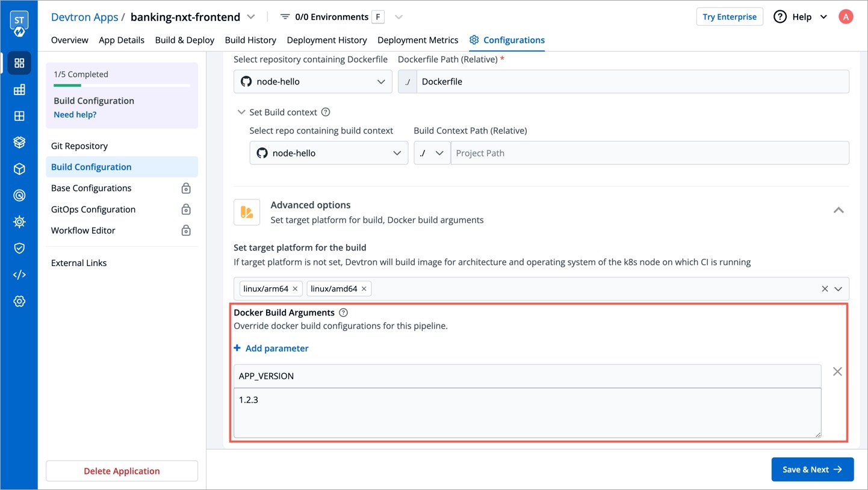Open Workflow Editor in the side list
Image resolution: width=868 pixels, height=490 pixels.
pyautogui.click(x=122, y=231)
